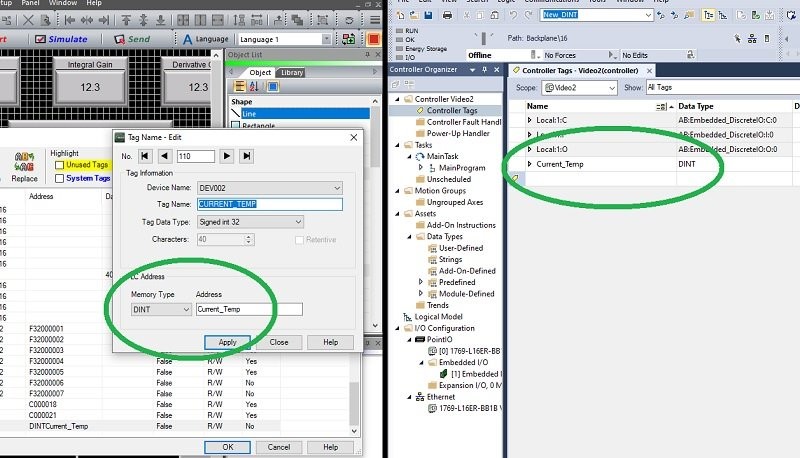Click the align right edges icon
800x458 pixels.
[x=104, y=20]
